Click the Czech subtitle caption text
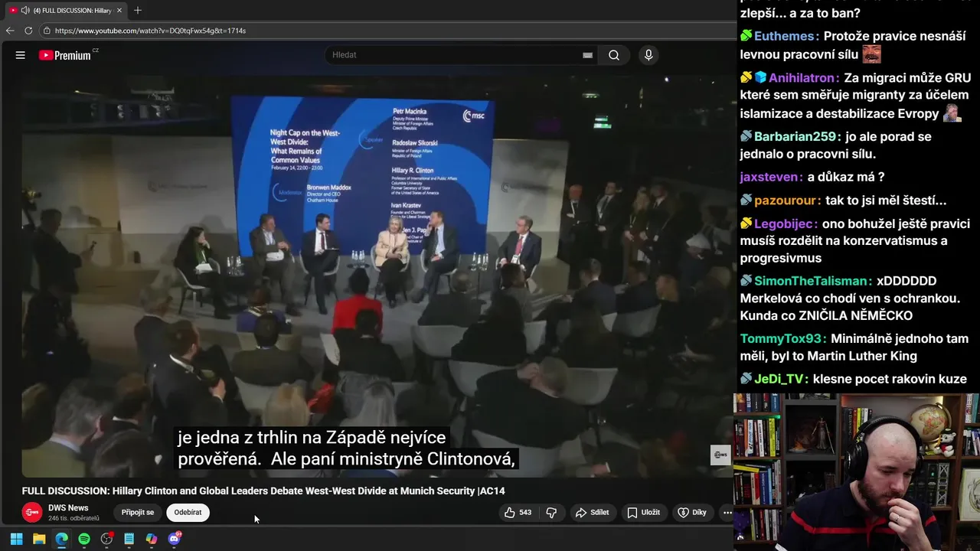Image resolution: width=980 pixels, height=551 pixels. pos(347,448)
